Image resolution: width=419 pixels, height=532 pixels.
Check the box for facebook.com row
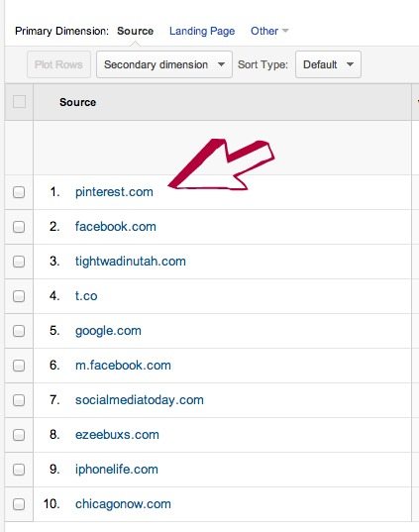point(19,227)
